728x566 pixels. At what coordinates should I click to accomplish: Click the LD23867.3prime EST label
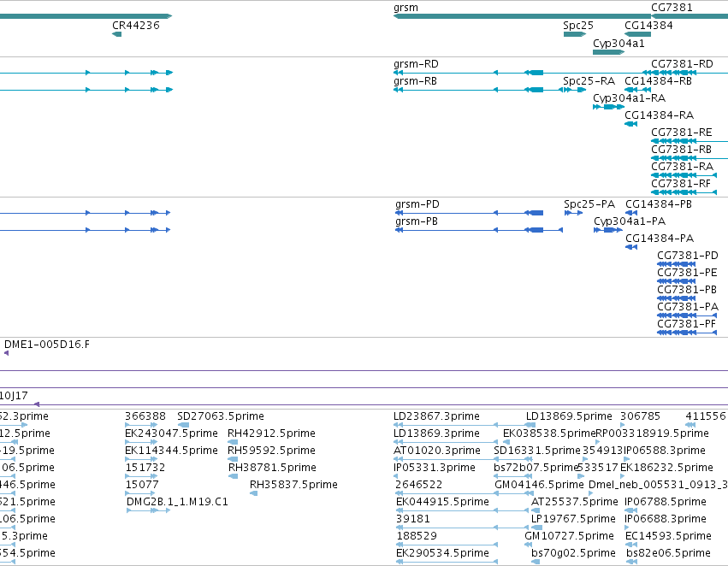(x=436, y=416)
